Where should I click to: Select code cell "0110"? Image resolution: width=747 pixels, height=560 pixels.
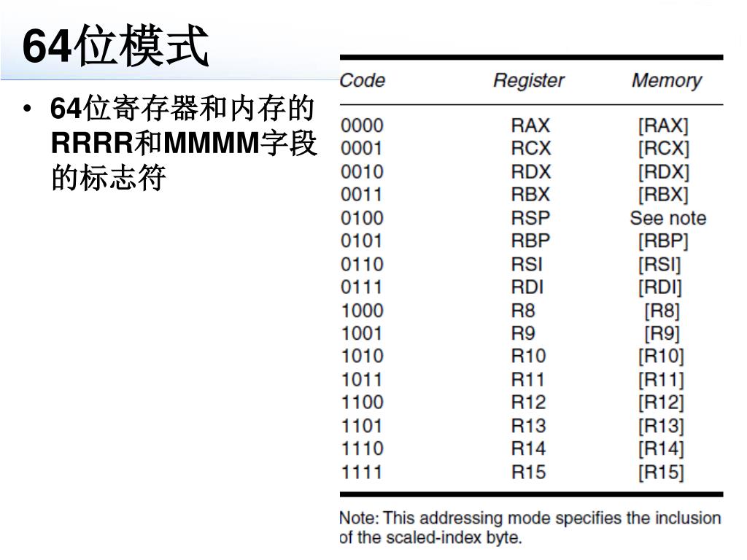click(x=362, y=264)
